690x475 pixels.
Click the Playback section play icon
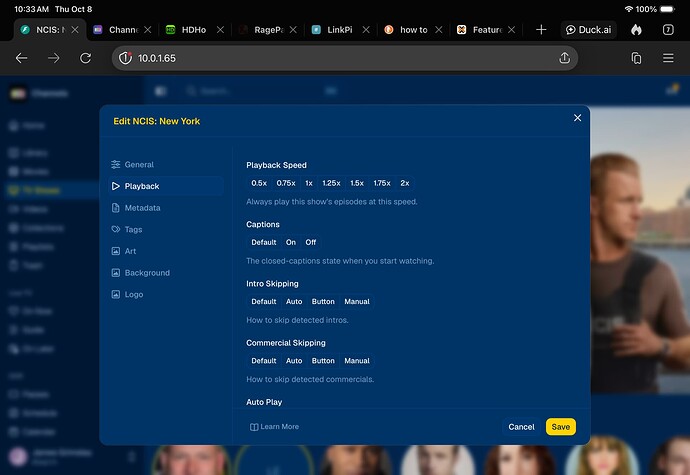point(116,186)
